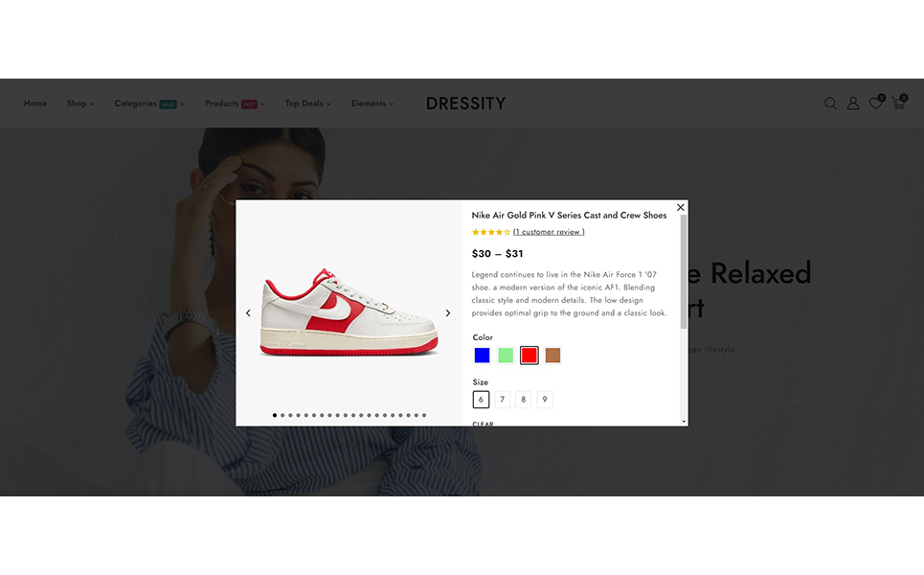
Task: Open the user account icon
Action: (x=853, y=103)
